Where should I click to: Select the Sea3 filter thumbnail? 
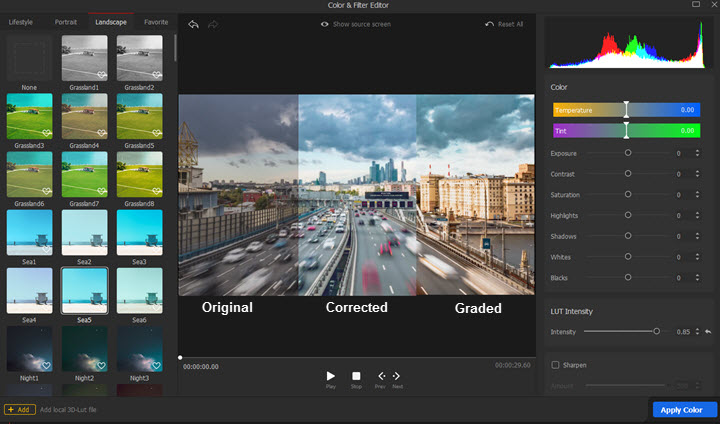139,232
